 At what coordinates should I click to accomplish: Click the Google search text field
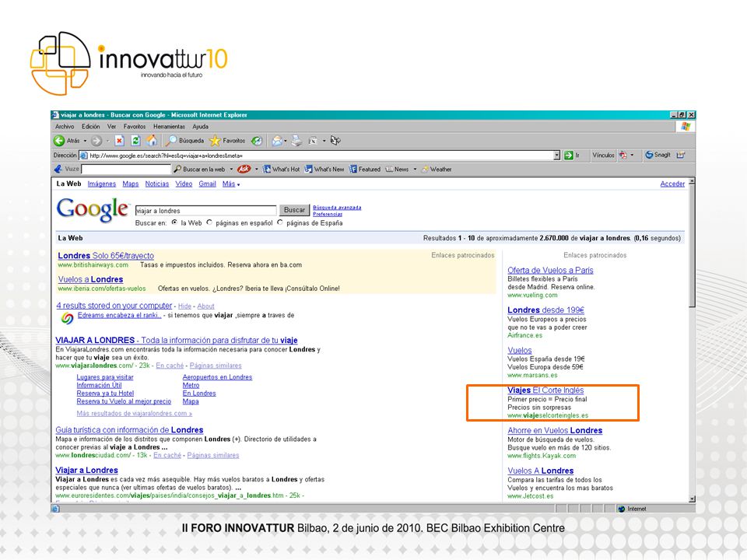[205, 211]
